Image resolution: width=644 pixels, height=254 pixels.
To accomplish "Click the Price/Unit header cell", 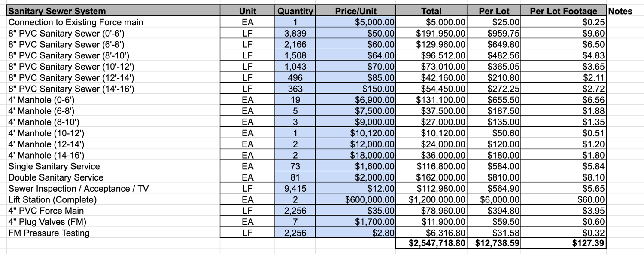I will (x=355, y=11).
